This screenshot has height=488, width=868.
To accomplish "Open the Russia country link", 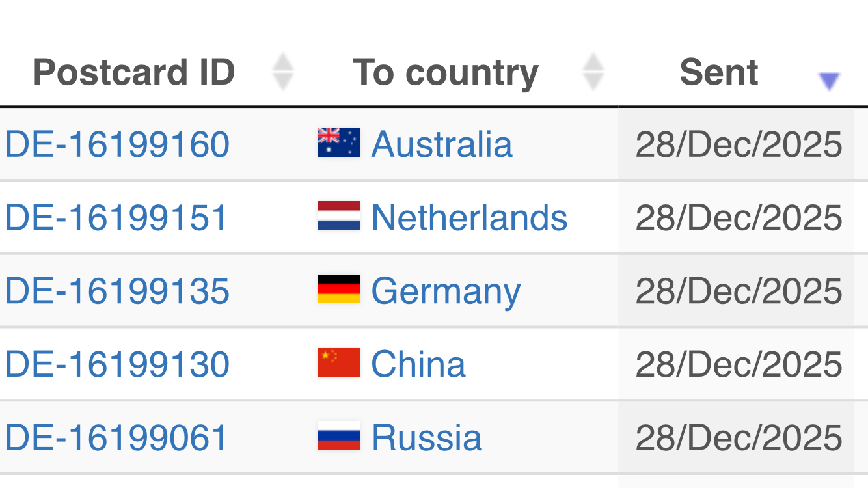I will (x=426, y=437).
